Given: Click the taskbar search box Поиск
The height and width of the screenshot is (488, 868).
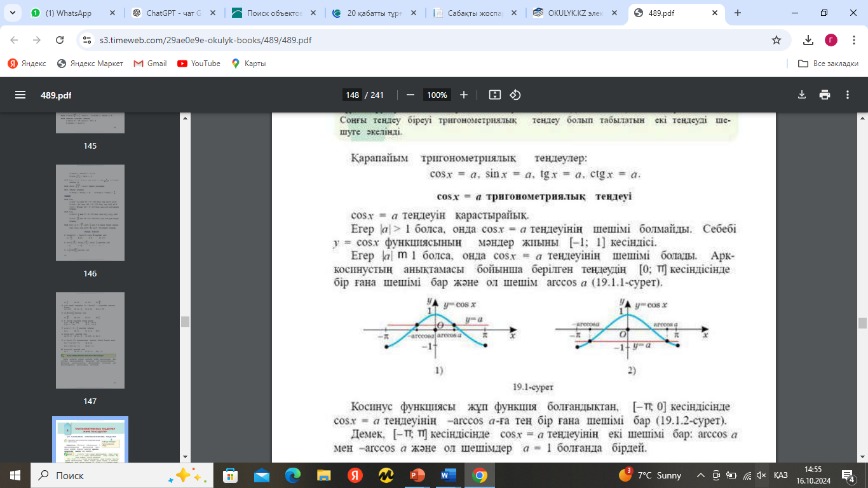Looking at the screenshot, I should 121,475.
